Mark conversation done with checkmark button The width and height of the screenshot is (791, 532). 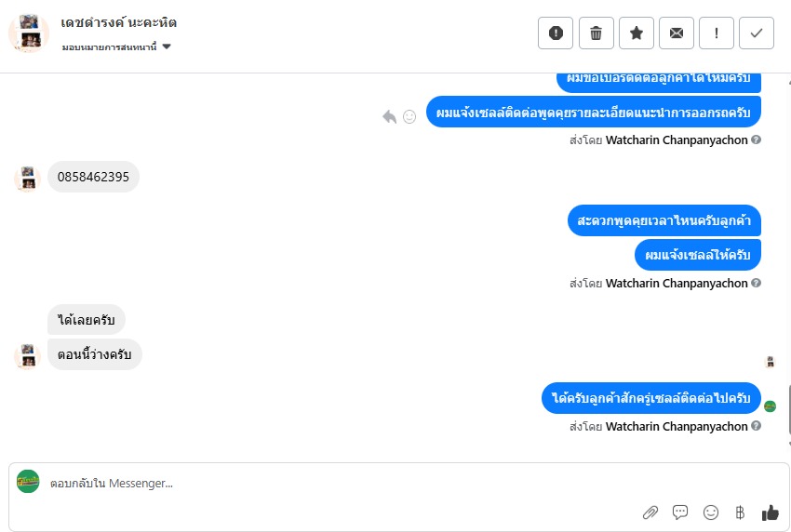(x=757, y=33)
